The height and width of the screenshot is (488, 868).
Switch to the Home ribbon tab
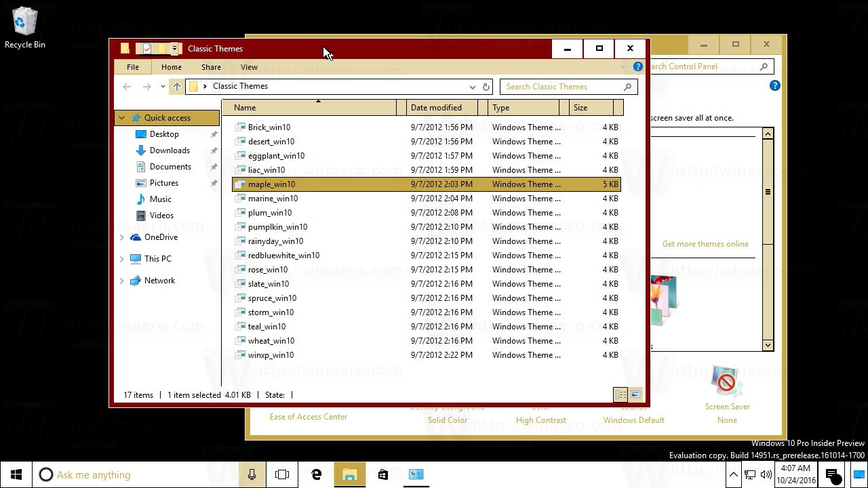pos(171,67)
